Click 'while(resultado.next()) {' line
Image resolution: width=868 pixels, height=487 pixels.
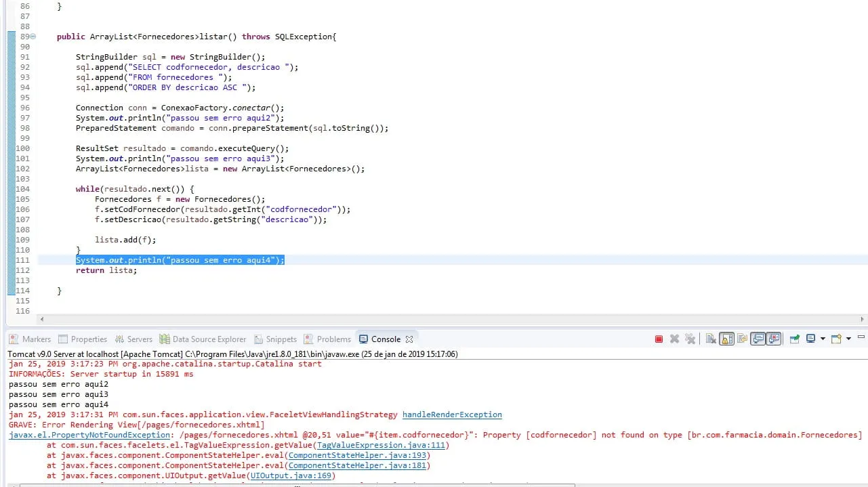tap(135, 189)
